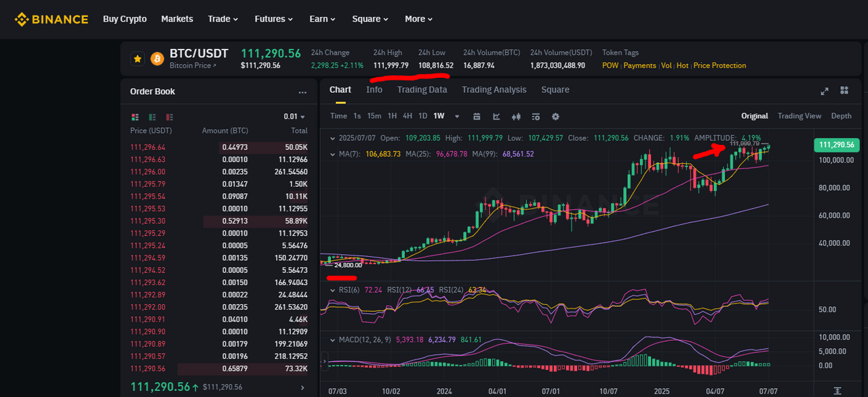Click the Amount (BTC) column header
Image resolution: width=868 pixels, height=397 pixels.
225,131
